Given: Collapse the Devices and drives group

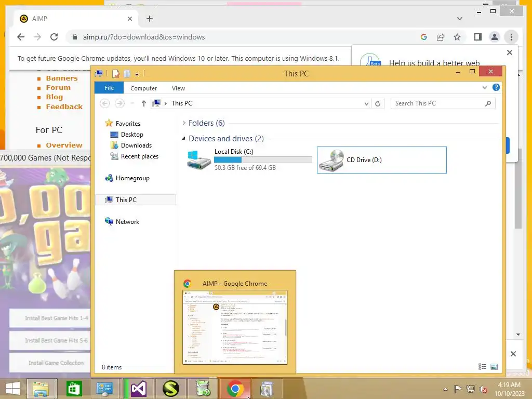Looking at the screenshot, I should coord(183,138).
